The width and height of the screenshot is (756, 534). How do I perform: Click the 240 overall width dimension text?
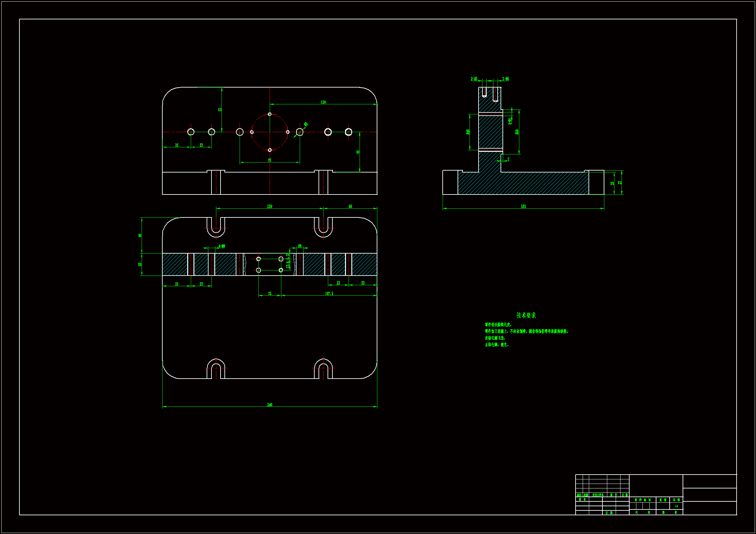click(x=270, y=404)
